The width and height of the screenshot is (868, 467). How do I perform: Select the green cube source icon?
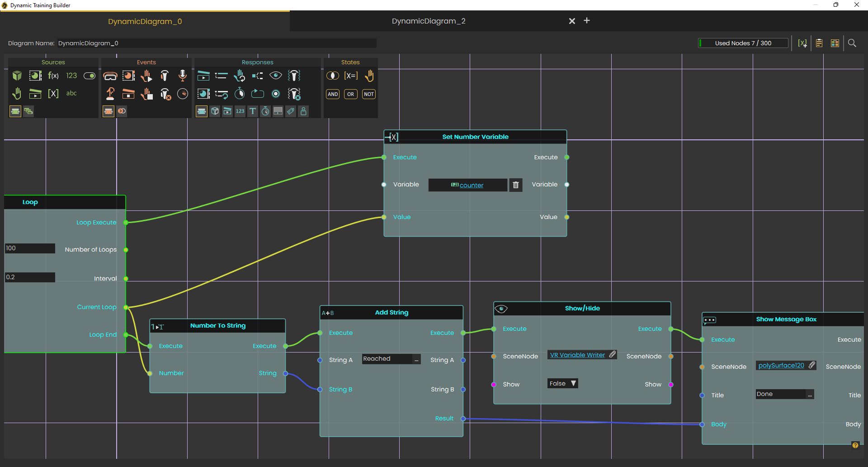(x=17, y=76)
